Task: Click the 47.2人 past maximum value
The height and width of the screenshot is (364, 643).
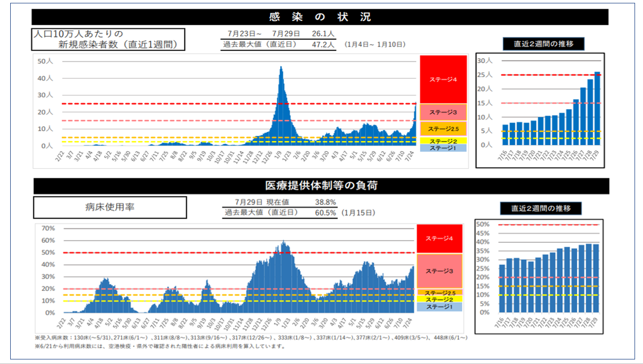Action: [x=323, y=44]
